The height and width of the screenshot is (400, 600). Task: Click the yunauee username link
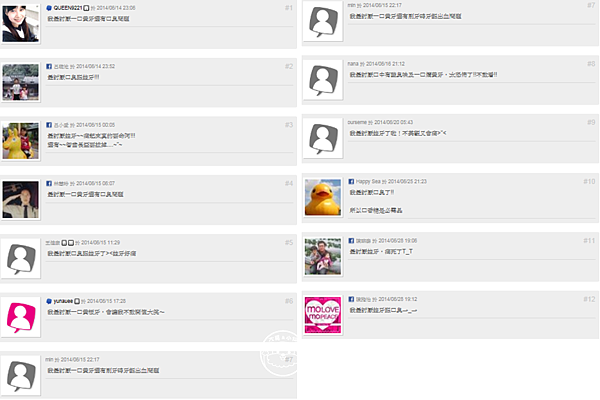63,301
